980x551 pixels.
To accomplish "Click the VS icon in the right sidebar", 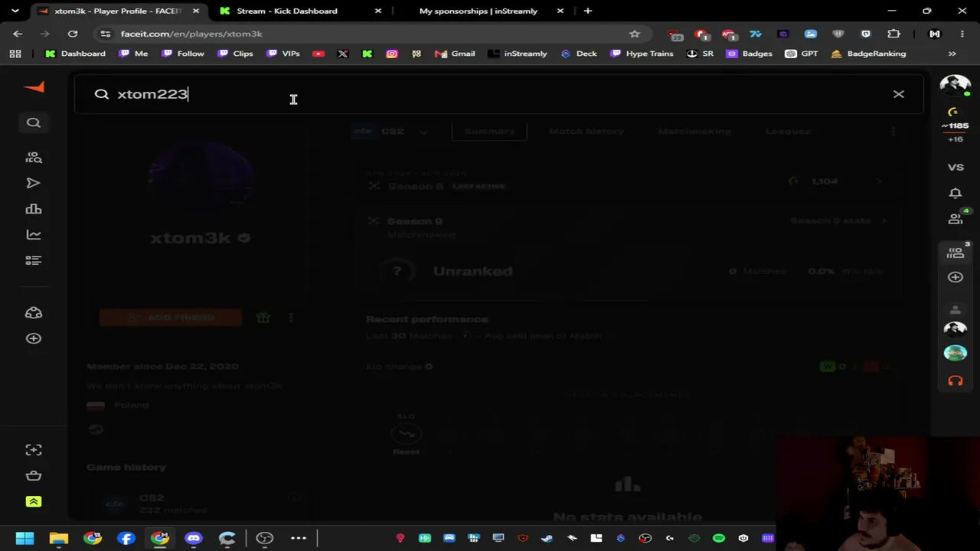I will (955, 167).
